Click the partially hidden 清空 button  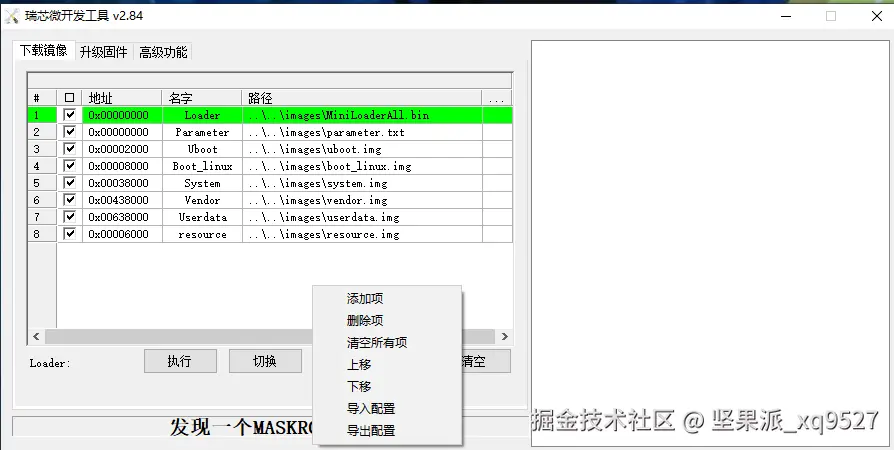486,361
